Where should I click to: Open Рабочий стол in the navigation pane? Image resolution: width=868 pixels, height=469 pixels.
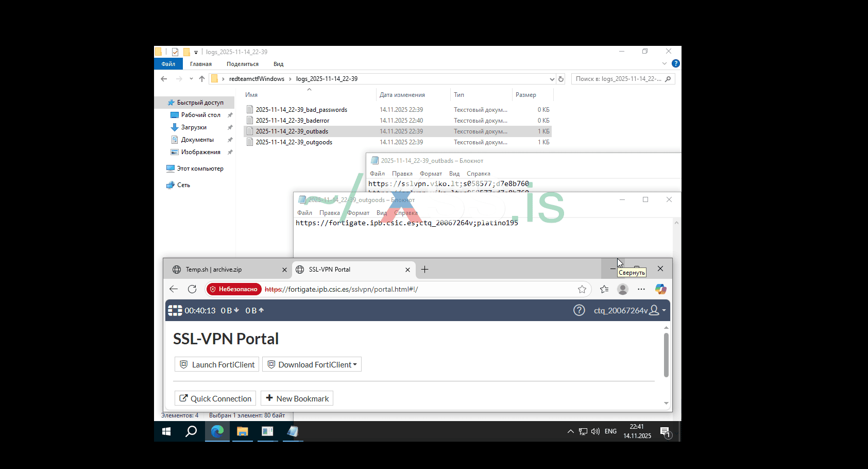[x=201, y=115]
